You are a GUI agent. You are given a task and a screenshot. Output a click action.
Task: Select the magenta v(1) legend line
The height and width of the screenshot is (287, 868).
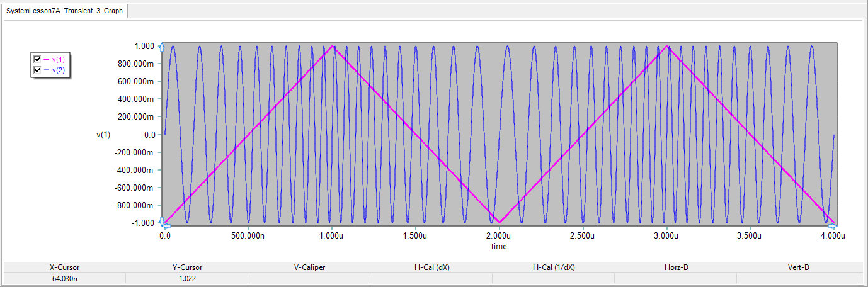(x=47, y=59)
